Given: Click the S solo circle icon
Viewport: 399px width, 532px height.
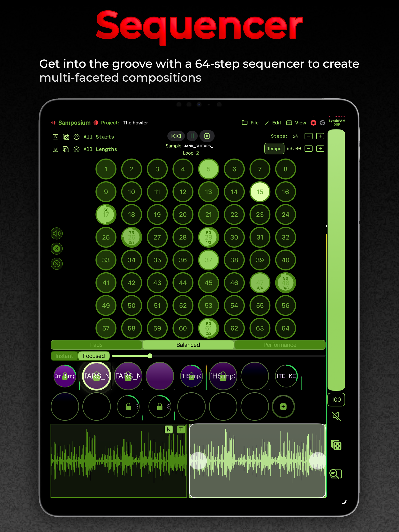Looking at the screenshot, I should click(57, 249).
